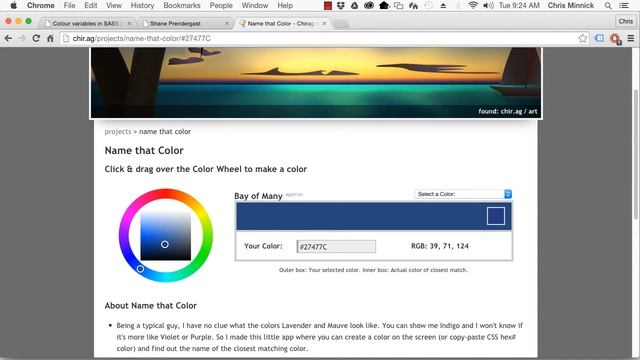This screenshot has height=360, width=640.
Task: Reload the page with the refresh icon
Action: tap(36, 38)
